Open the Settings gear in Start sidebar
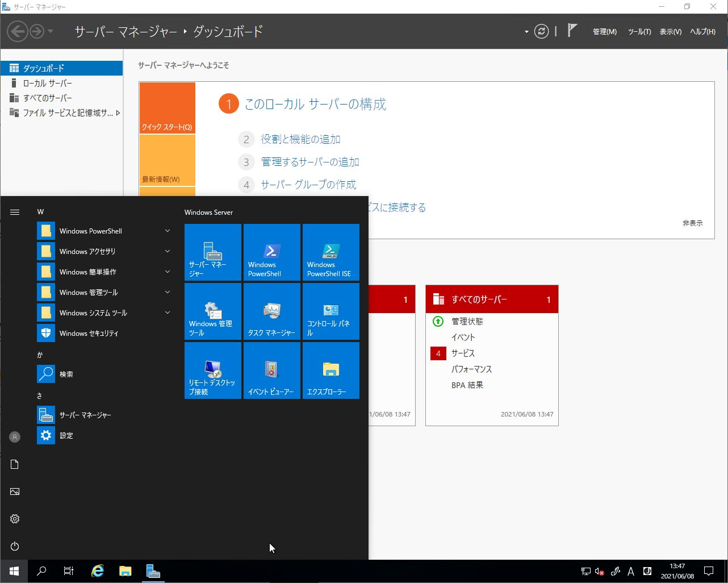728x583 pixels. pyautogui.click(x=15, y=519)
